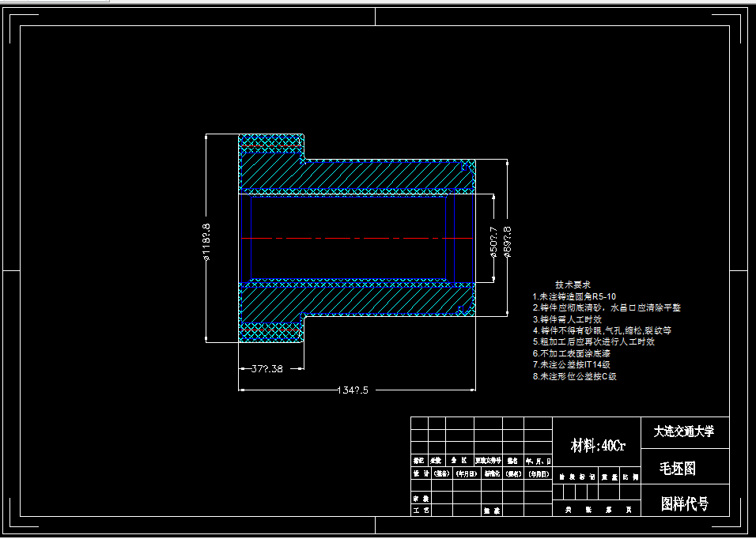Click note 5.粗加工后应再次进行人工时效
This screenshot has width=756, height=539.
pyautogui.click(x=594, y=341)
